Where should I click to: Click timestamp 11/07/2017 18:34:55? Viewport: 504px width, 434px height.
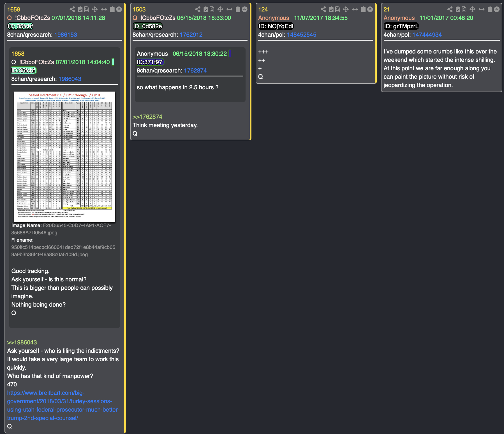321,18
